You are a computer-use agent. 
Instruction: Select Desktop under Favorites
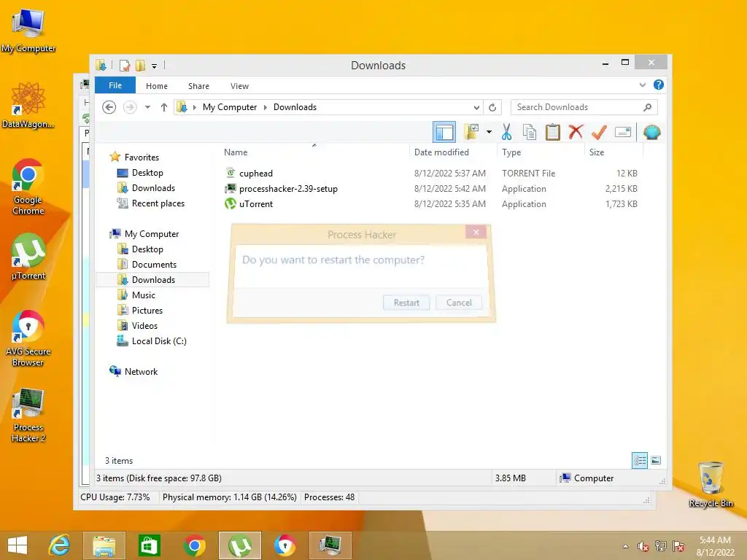tap(147, 173)
